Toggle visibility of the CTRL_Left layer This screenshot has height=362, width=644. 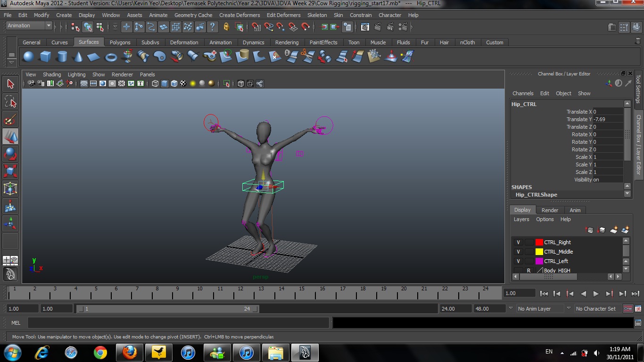tap(518, 261)
